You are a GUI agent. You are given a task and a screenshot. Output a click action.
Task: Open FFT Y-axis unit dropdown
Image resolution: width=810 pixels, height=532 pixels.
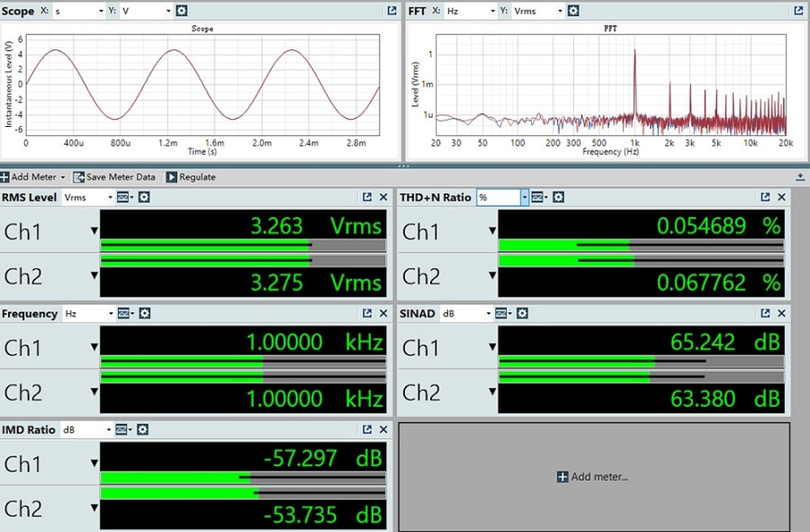coord(538,11)
